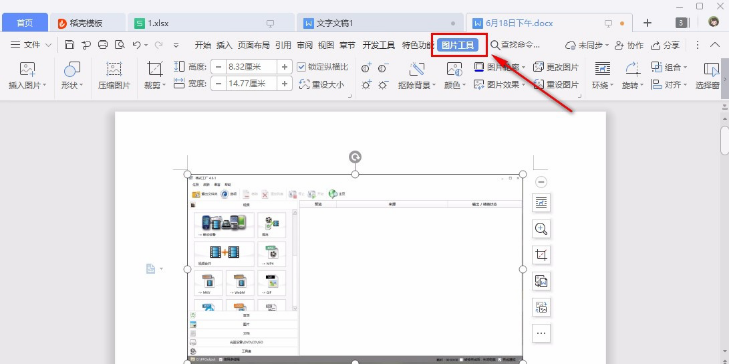Screen dimensions: 730x364
Task: Open Print Preview from quick access toolbar
Action: pyautogui.click(x=120, y=45)
